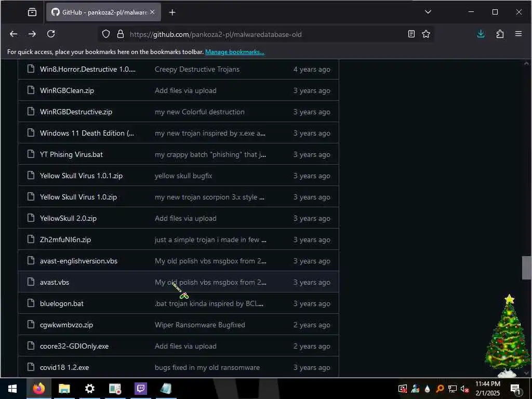Click the page vertical scrollbar thumb
The image size is (532, 399).
527,268
